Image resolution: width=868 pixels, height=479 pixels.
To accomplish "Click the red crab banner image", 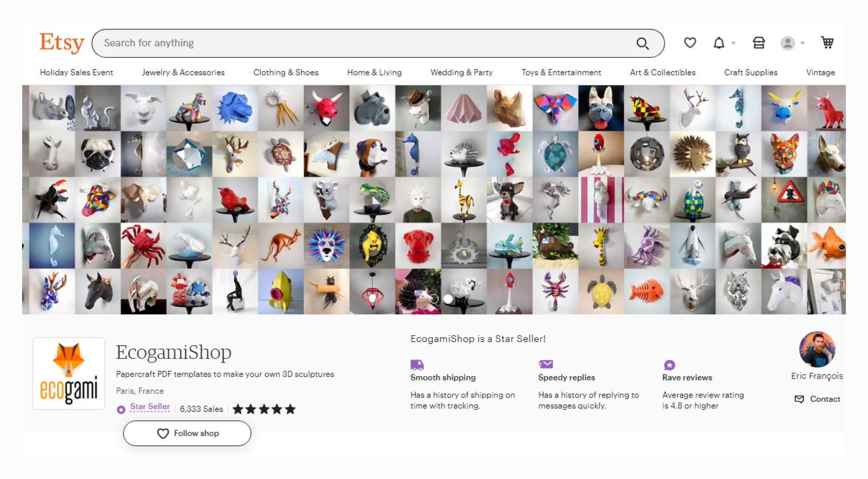I will [144, 246].
